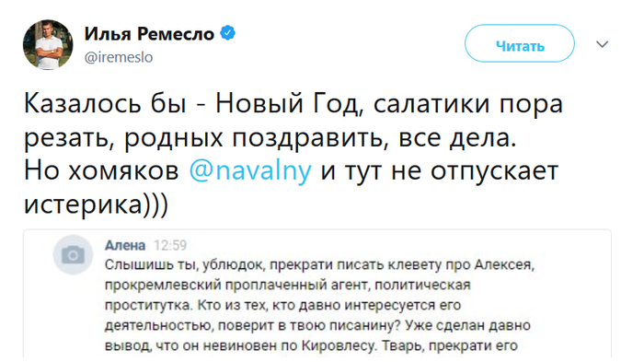Open Илья Ремесло's profile photo
This screenshot has height=362, width=644.
[48, 45]
